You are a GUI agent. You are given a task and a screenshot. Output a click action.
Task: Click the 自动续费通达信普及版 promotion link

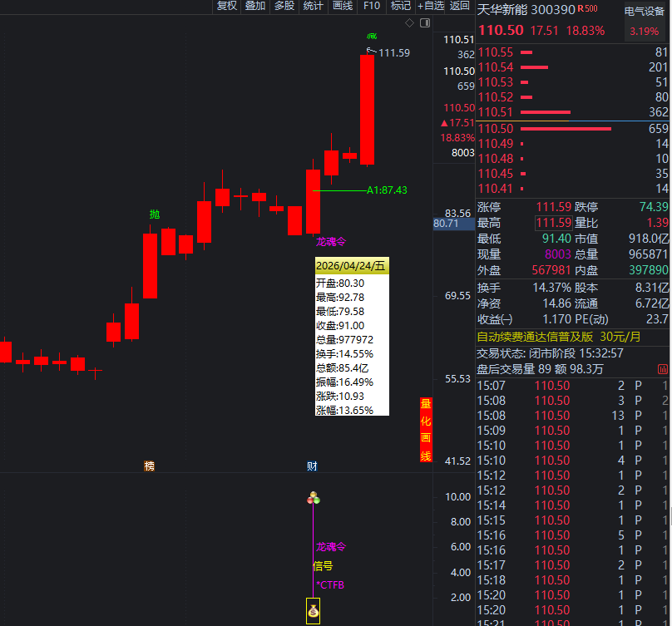pos(559,337)
